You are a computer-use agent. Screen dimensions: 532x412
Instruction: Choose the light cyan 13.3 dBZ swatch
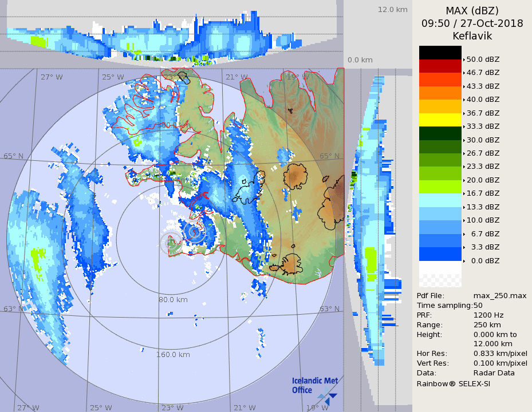(x=440, y=200)
